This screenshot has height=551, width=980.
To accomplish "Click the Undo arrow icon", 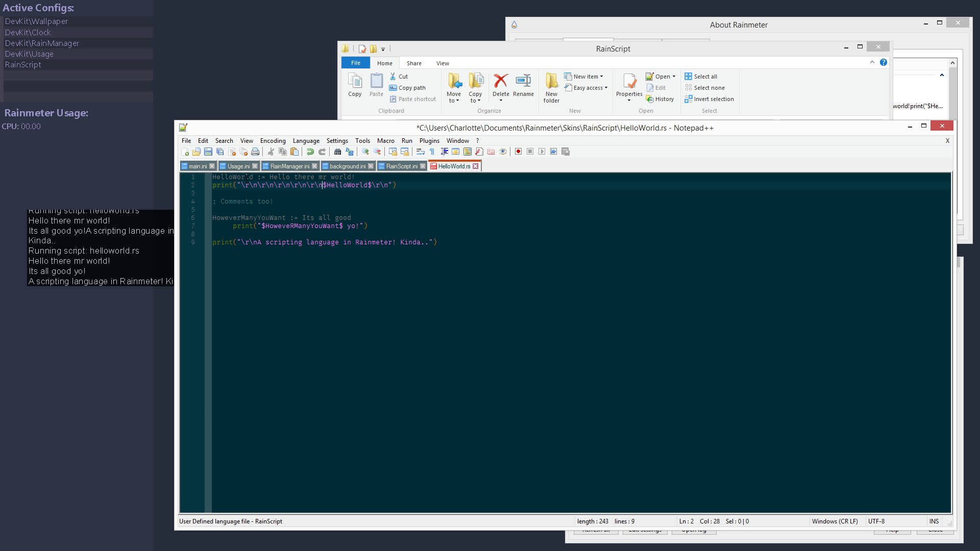I will 310,152.
